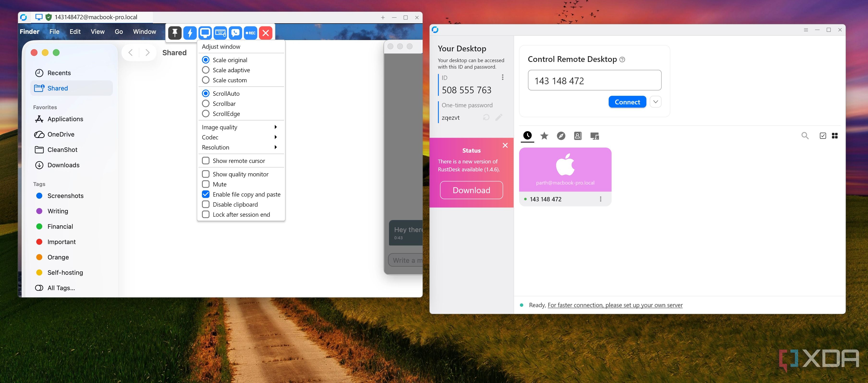868x383 pixels.
Task: Open the Finder Go menu
Action: coord(119,32)
